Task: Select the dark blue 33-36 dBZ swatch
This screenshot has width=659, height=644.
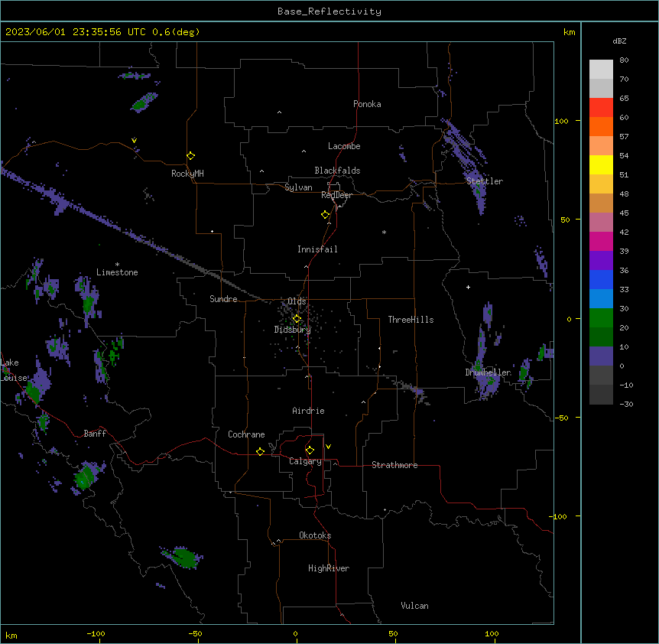Action: pos(601,279)
